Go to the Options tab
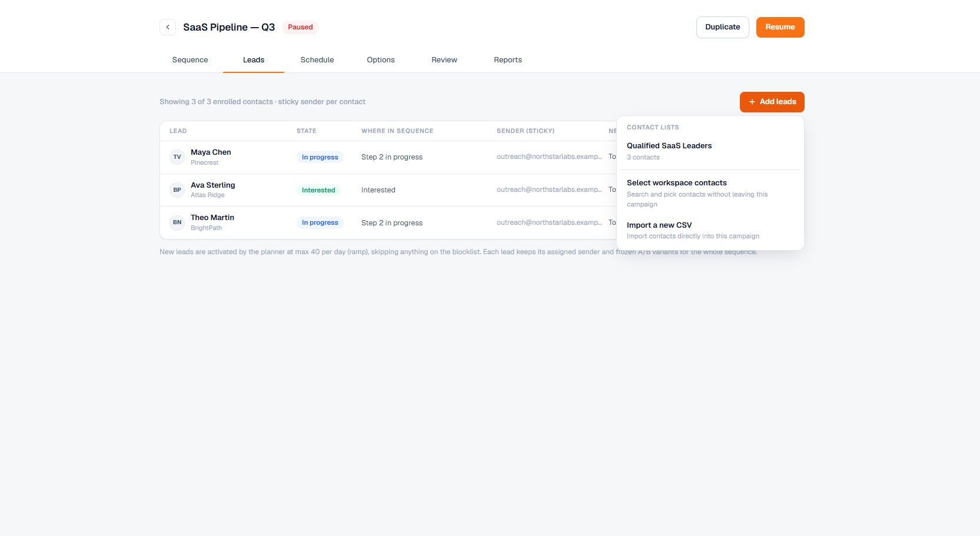980x536 pixels. pos(381,60)
